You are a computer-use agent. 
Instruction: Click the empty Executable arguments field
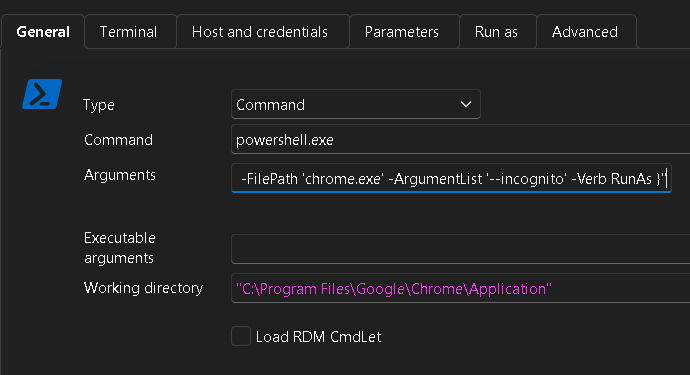[460, 249]
